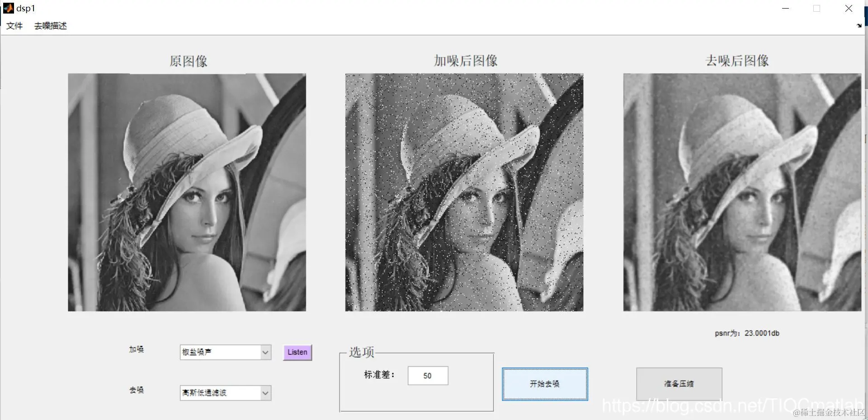Click the 原图像 Lena thumbnail
868x420 pixels.
187,192
